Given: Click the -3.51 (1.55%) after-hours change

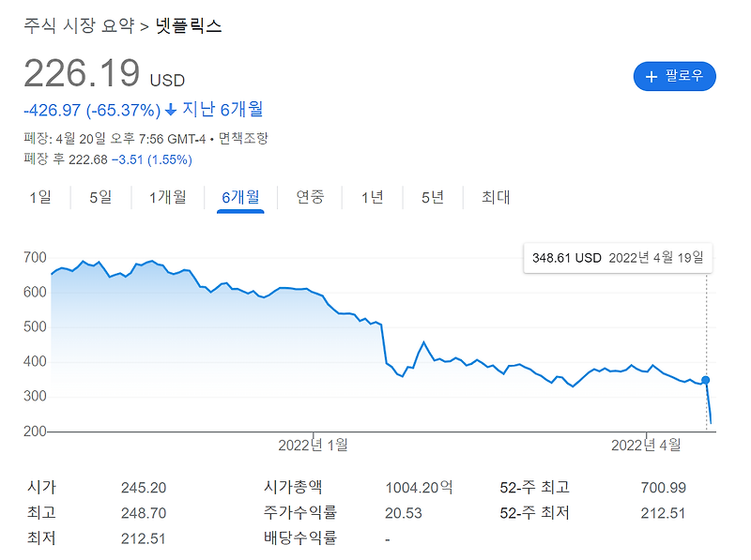Looking at the screenshot, I should pos(152,159).
